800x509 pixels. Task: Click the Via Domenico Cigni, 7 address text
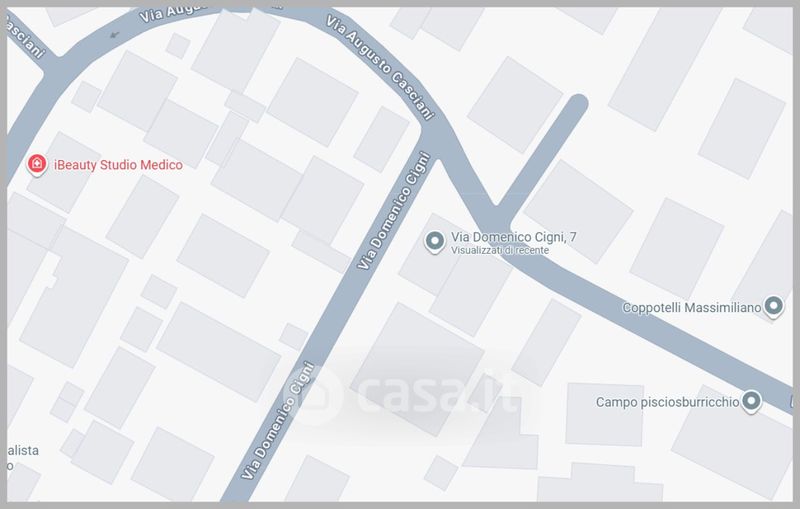pyautogui.click(x=514, y=237)
